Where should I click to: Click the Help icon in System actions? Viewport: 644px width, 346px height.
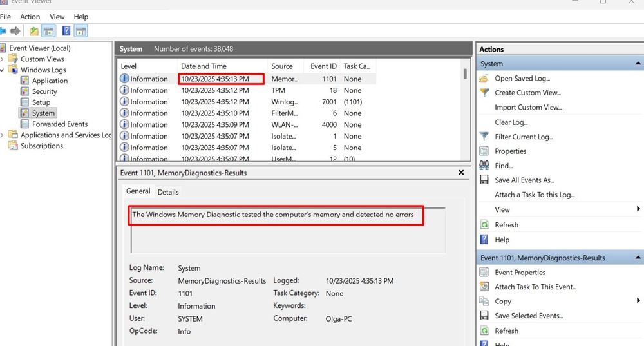coord(484,240)
